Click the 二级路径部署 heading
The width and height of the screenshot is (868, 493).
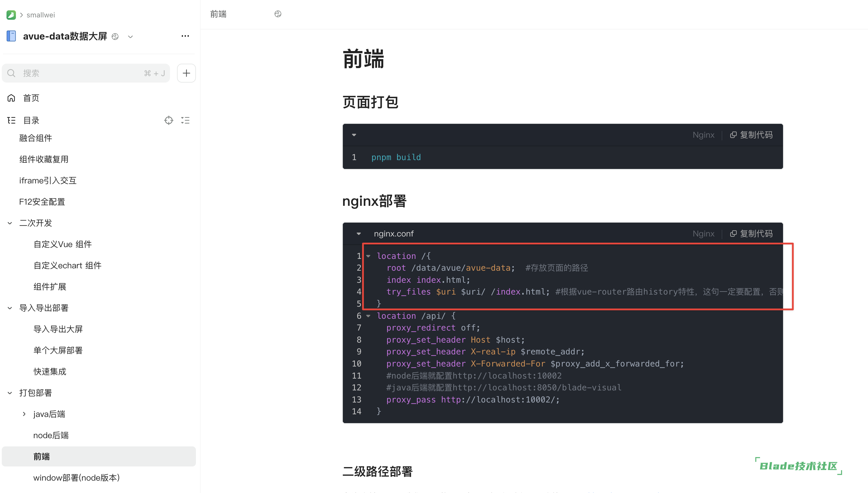point(377,471)
